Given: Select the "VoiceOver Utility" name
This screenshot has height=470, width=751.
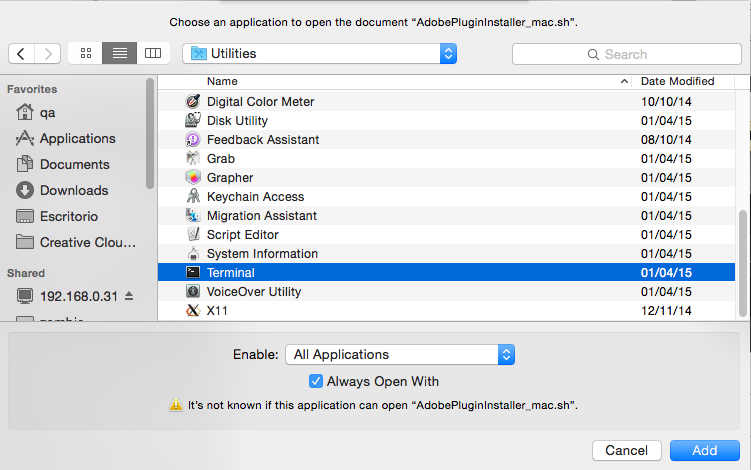Looking at the screenshot, I should coord(254,292).
